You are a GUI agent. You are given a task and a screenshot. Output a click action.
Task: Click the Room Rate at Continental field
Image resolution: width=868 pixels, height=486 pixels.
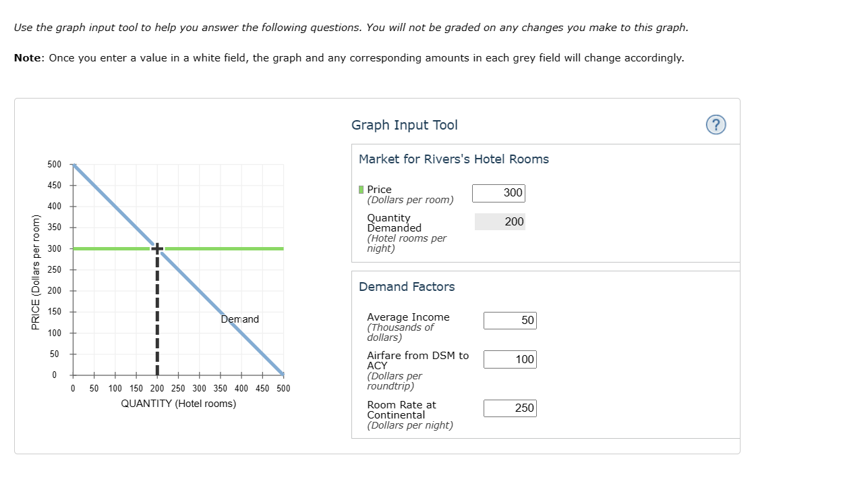(x=510, y=408)
